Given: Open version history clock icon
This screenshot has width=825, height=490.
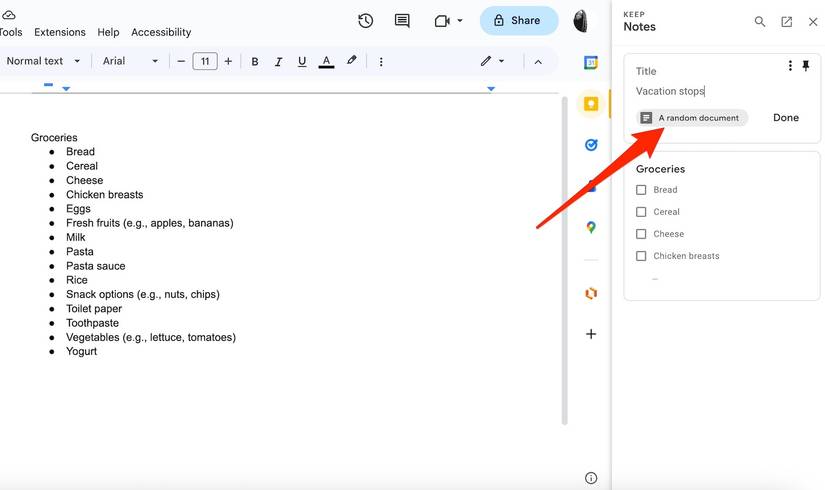Looking at the screenshot, I should pyautogui.click(x=366, y=21).
